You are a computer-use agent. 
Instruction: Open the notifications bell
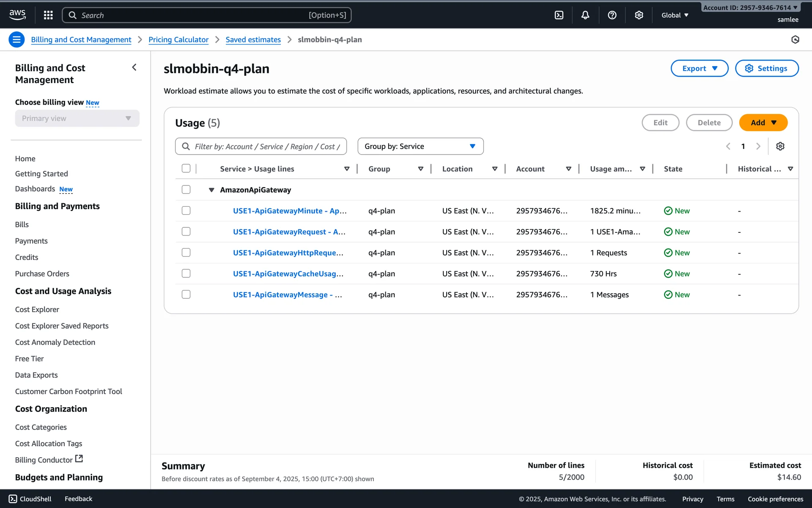585,15
